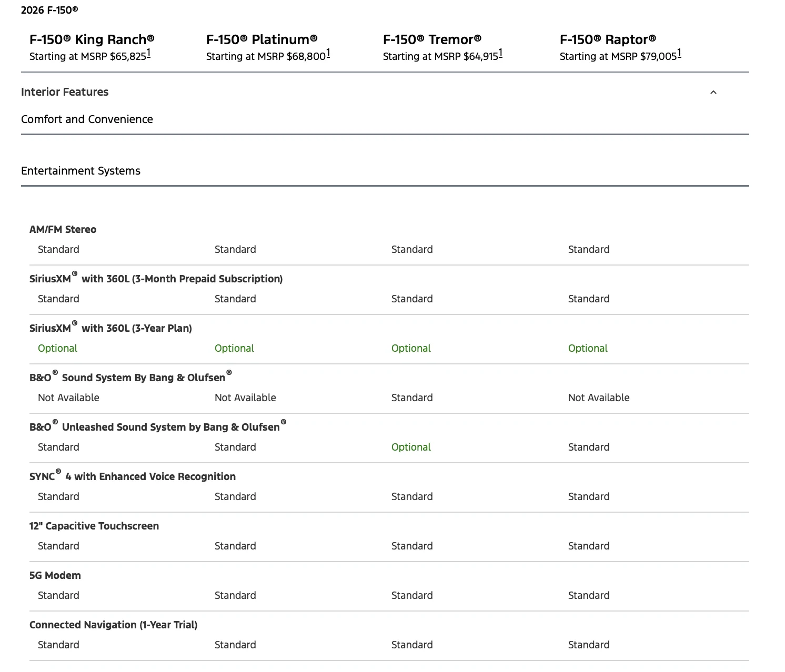Click Tremor's Standard value for Connected Navigation
The width and height of the screenshot is (785, 672).
point(412,645)
